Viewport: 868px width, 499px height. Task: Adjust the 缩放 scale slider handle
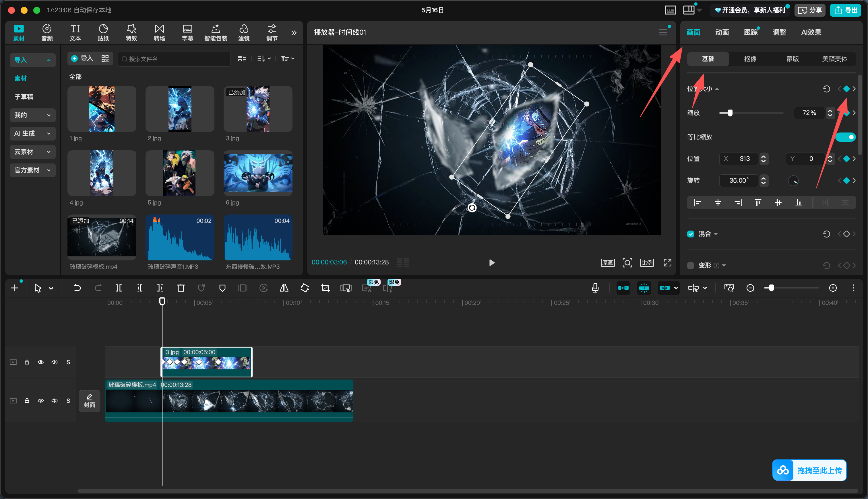tap(730, 113)
